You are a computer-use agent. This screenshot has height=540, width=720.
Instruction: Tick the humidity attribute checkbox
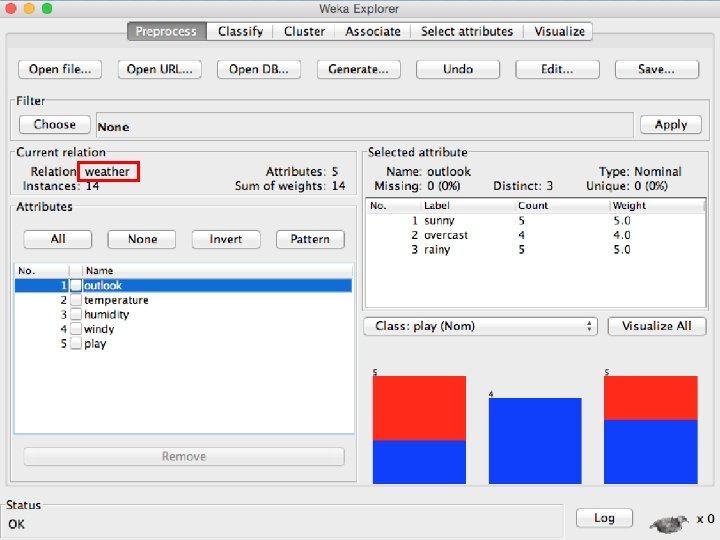point(76,315)
